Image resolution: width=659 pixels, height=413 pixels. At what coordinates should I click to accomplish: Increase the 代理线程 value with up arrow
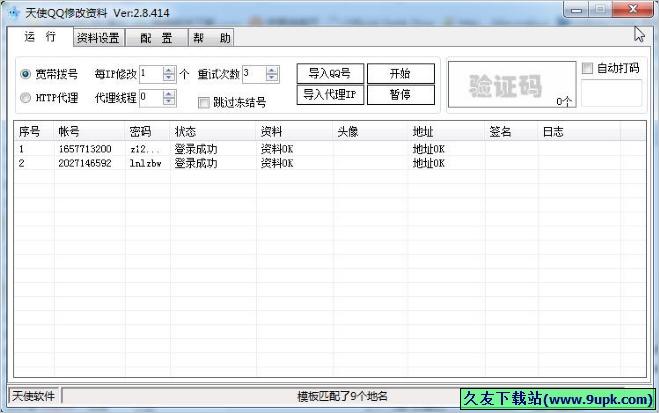point(169,94)
